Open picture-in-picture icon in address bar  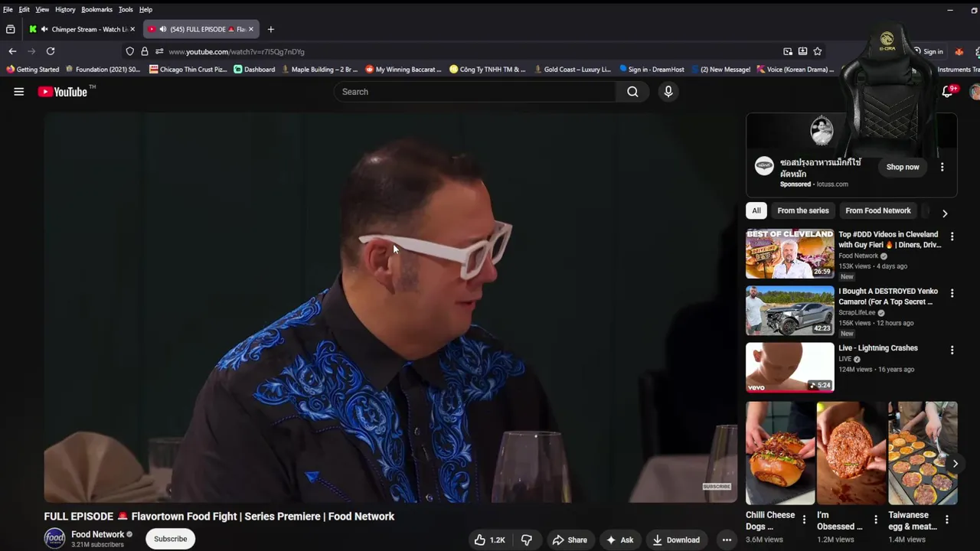pyautogui.click(x=788, y=51)
